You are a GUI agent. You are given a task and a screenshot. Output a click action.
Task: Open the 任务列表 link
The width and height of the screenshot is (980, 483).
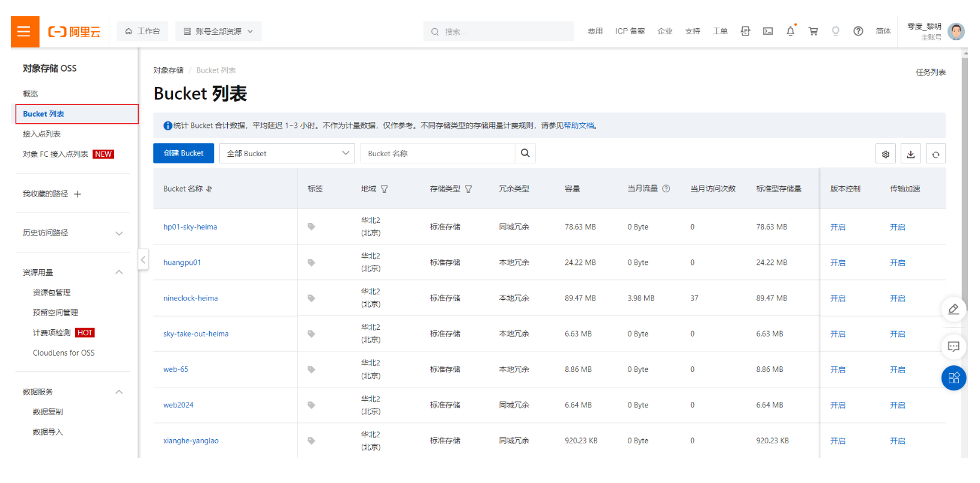(x=931, y=72)
